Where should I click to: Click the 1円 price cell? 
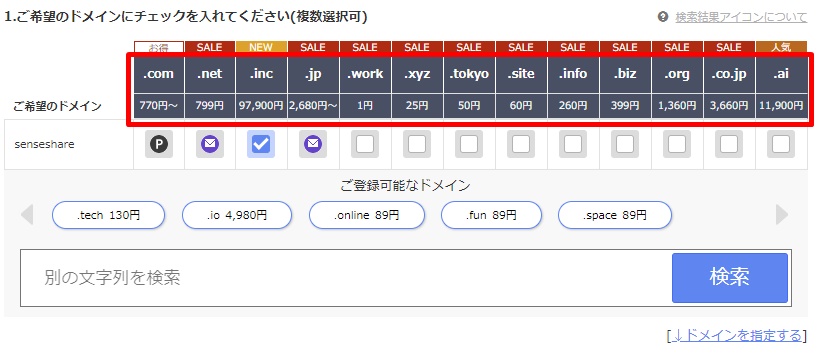[x=365, y=106]
